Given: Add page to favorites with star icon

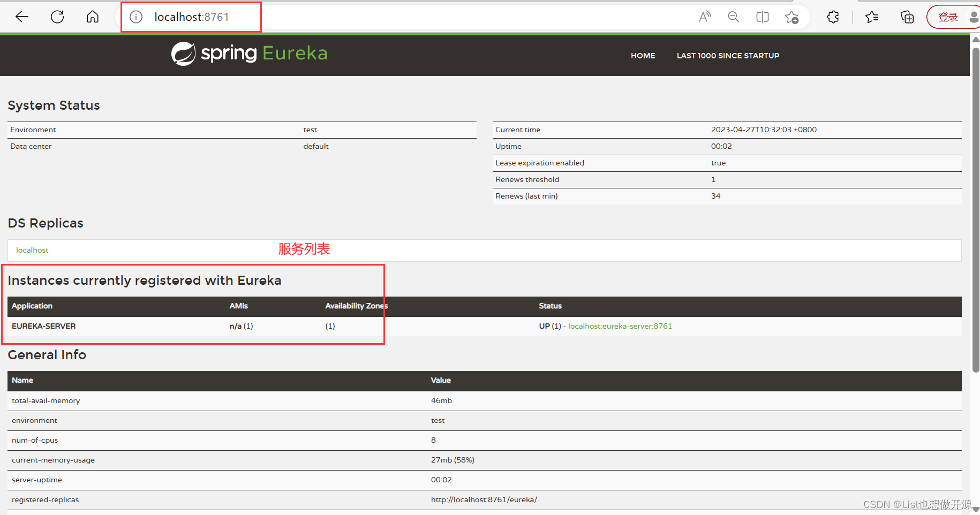Looking at the screenshot, I should [791, 17].
